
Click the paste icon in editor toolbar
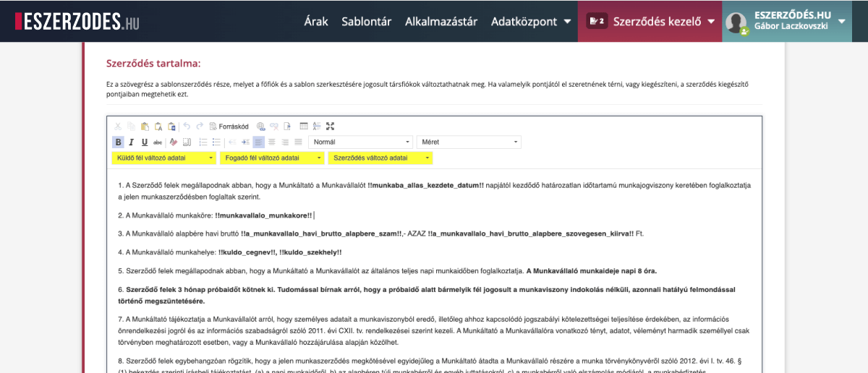click(145, 126)
